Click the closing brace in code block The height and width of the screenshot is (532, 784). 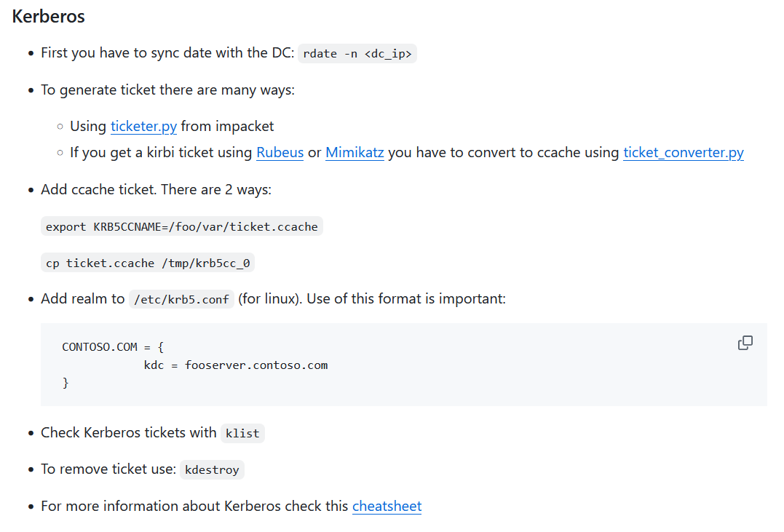point(66,382)
